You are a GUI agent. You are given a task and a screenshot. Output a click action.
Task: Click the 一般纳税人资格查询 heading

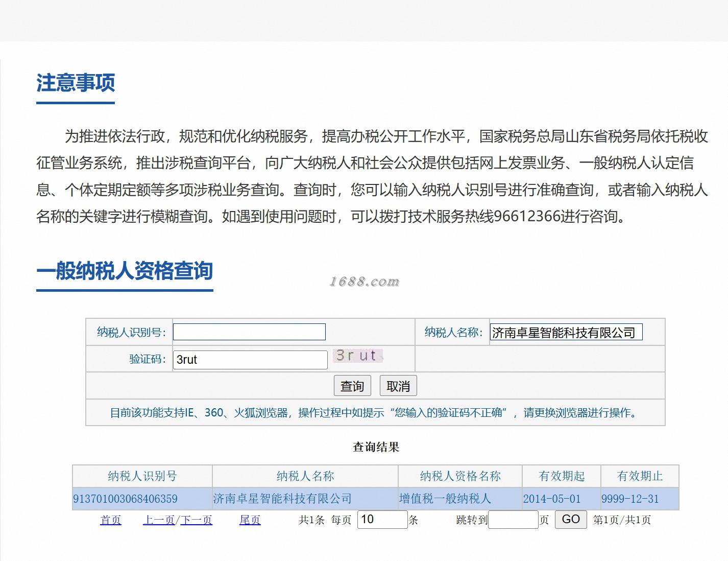125,271
